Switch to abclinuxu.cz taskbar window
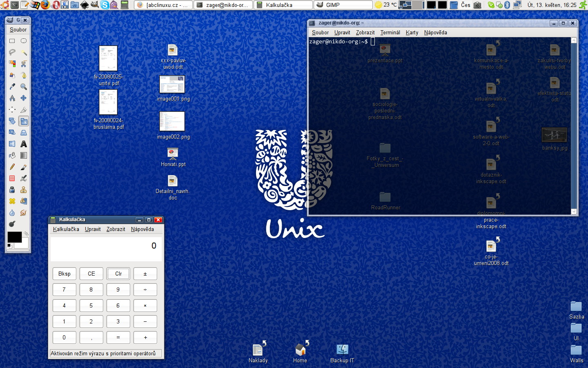The width and height of the screenshot is (588, 368). pyautogui.click(x=163, y=5)
